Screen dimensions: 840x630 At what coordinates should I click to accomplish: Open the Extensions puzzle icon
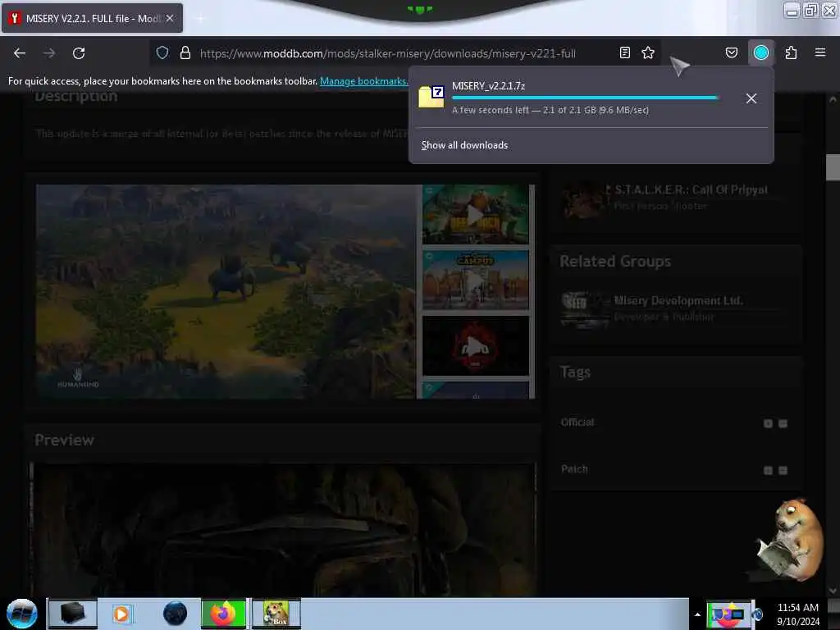tap(791, 52)
